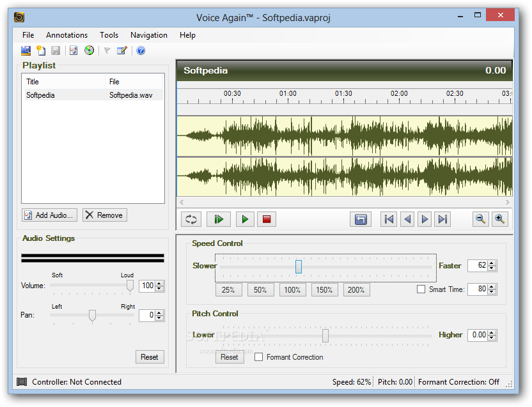The width and height of the screenshot is (532, 407).
Task: Click Reset in Pitch Control section
Action: tap(230, 357)
